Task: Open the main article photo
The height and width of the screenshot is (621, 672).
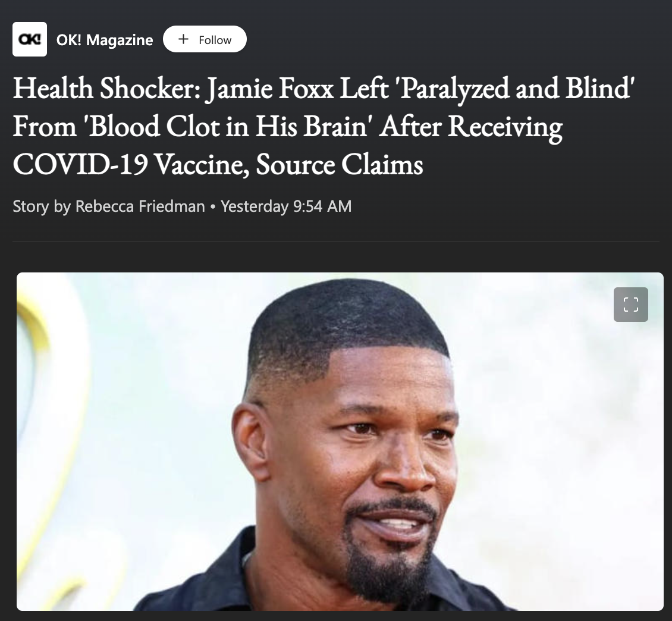Action: tap(340, 441)
